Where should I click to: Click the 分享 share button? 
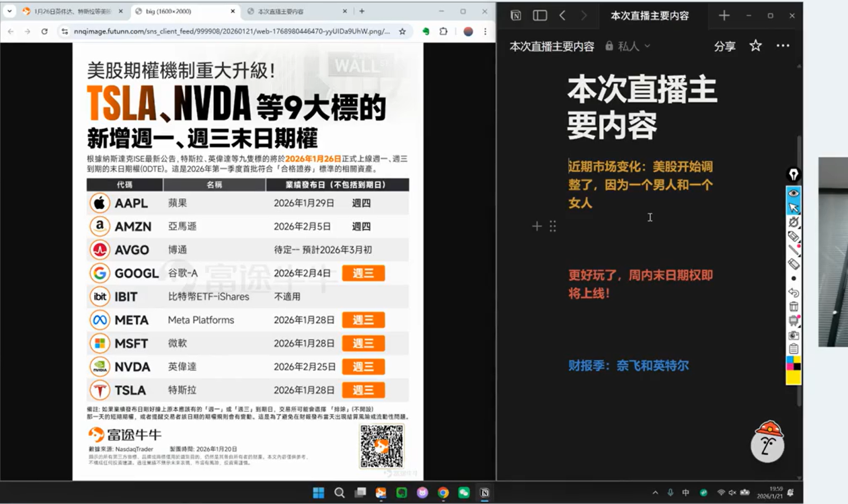pos(725,46)
